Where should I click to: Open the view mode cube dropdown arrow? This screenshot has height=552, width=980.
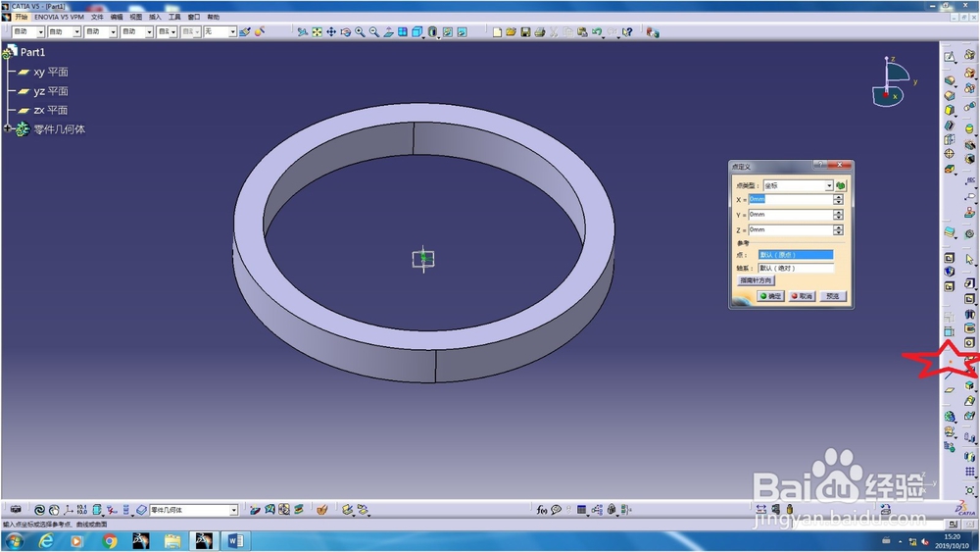coord(423,37)
